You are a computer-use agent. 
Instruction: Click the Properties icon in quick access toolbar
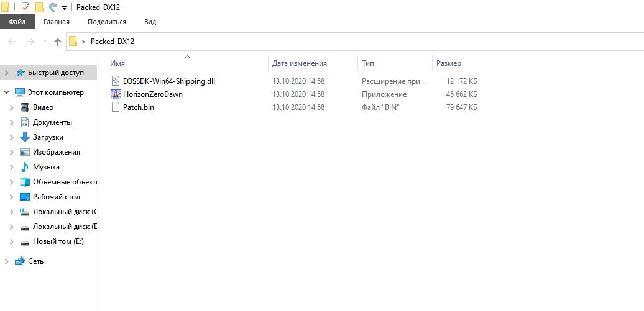click(25, 7)
